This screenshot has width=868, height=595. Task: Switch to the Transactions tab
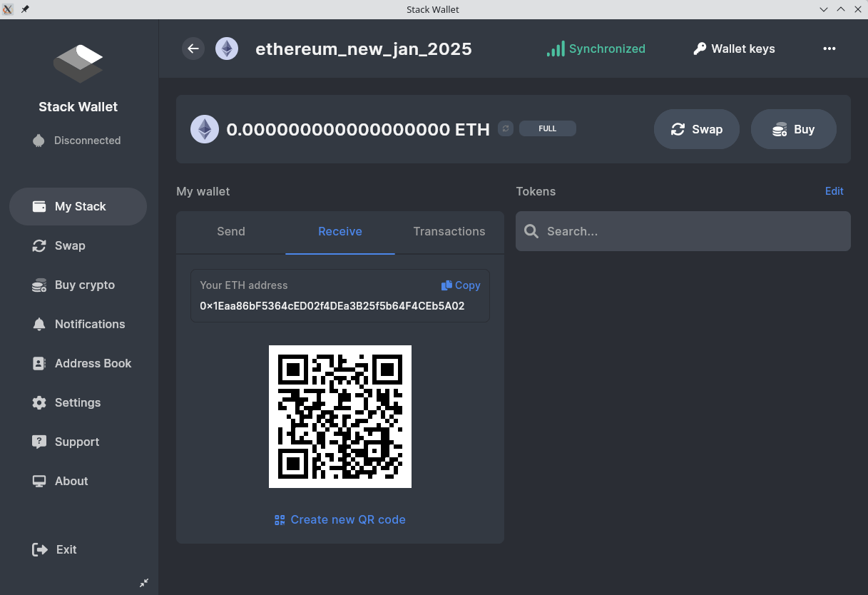449,231
